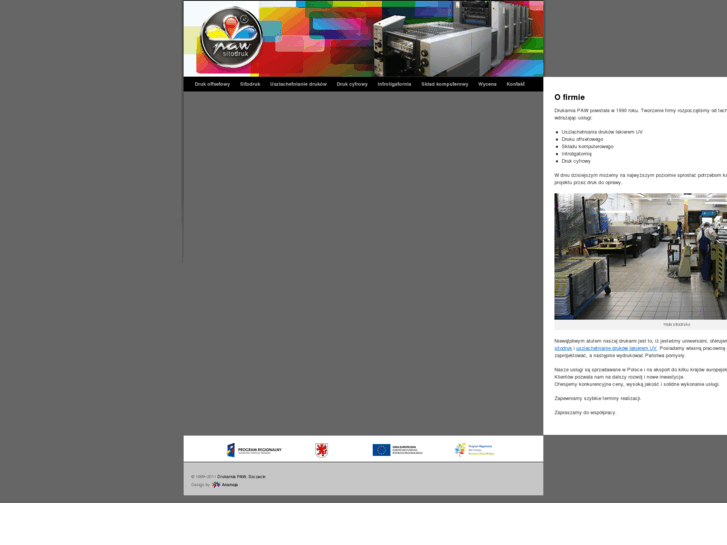Image resolution: width=727 pixels, height=545 pixels.
Task: Click 'Składu komputerowego' list item
Action: [x=587, y=147]
